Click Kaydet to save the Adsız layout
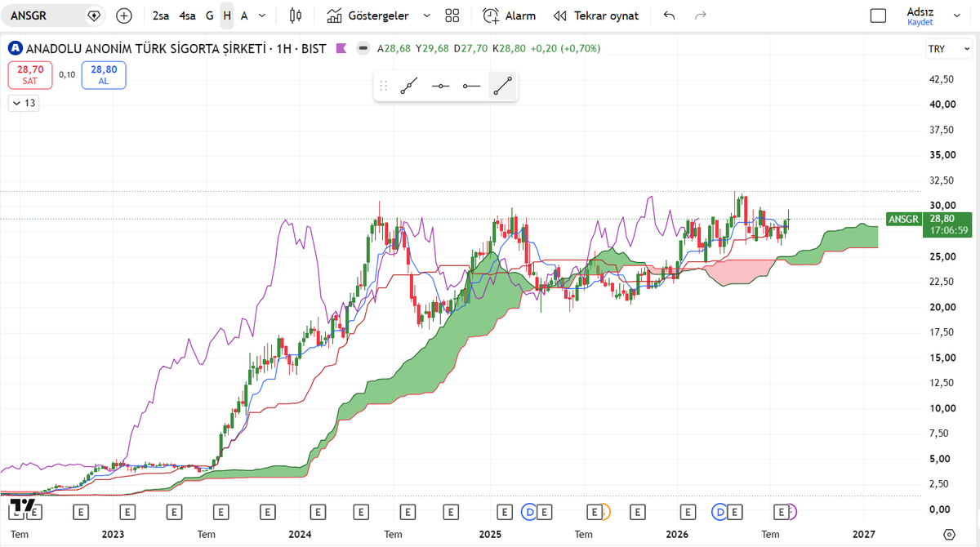980x547 pixels. pos(920,22)
